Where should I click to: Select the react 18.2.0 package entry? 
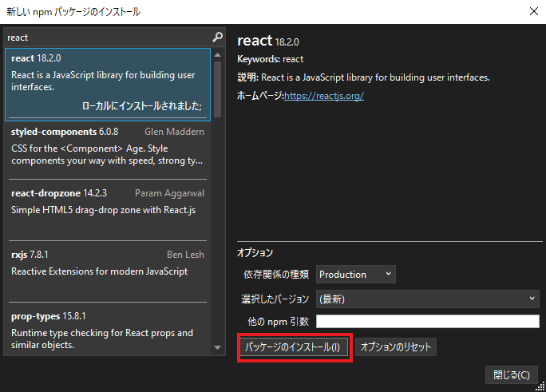108,85
